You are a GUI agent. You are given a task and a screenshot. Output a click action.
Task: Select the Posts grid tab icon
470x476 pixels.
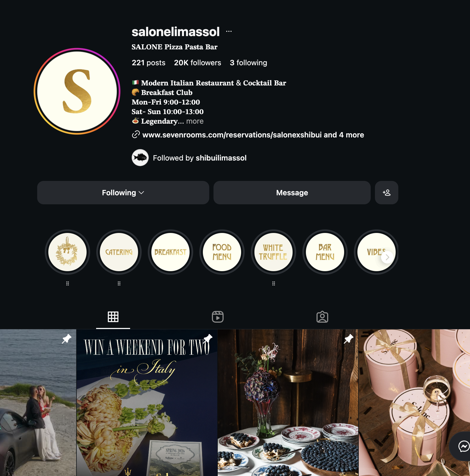click(x=113, y=317)
